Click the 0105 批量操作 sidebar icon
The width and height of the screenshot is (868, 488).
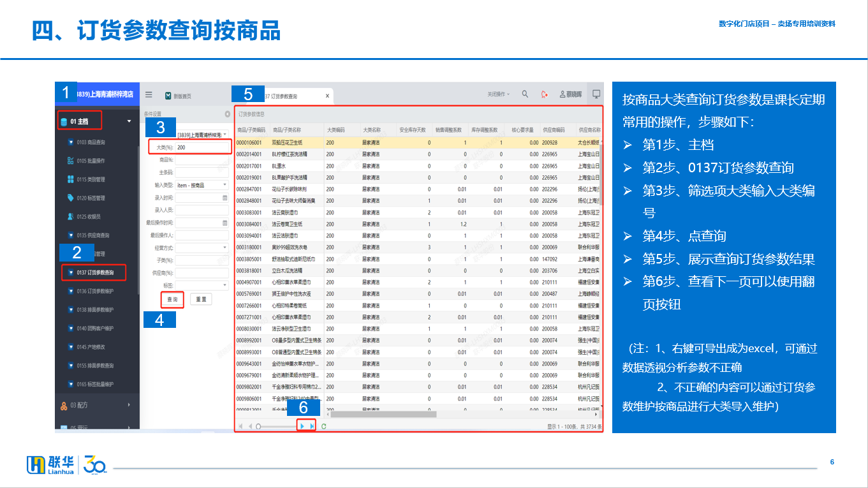coord(70,161)
